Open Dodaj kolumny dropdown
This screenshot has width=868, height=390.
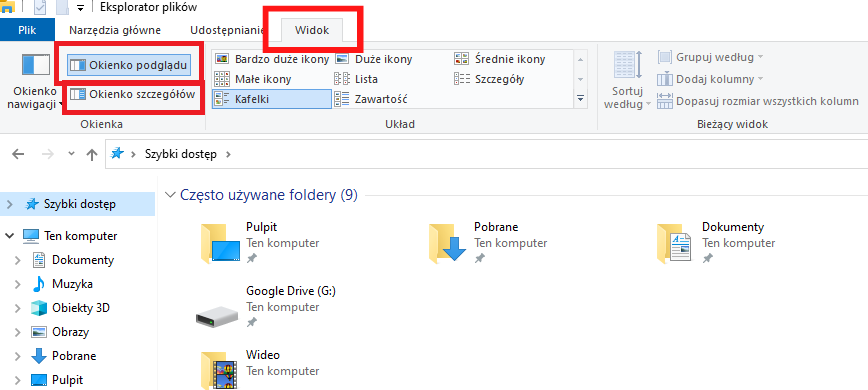point(710,79)
